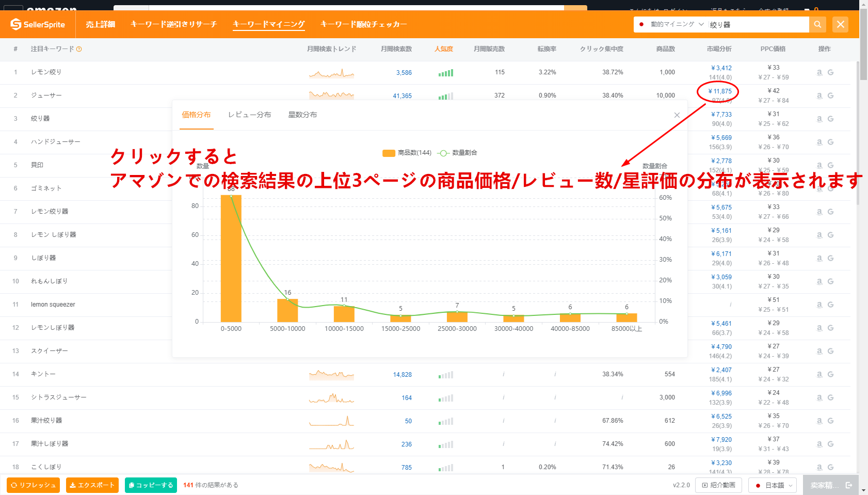This screenshot has width=868, height=495.
Task: Sort by 人気度 column header
Action: [x=443, y=49]
